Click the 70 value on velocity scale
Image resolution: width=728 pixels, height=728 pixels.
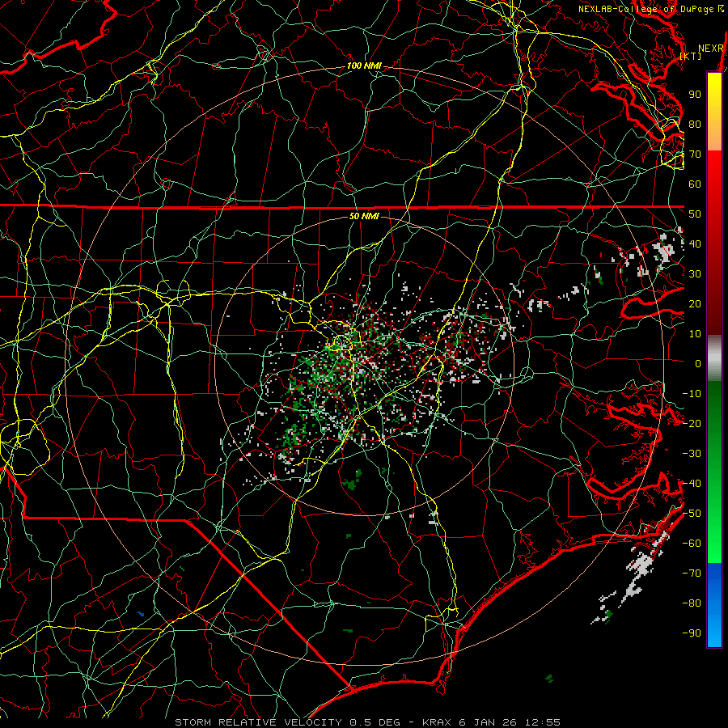point(695,154)
